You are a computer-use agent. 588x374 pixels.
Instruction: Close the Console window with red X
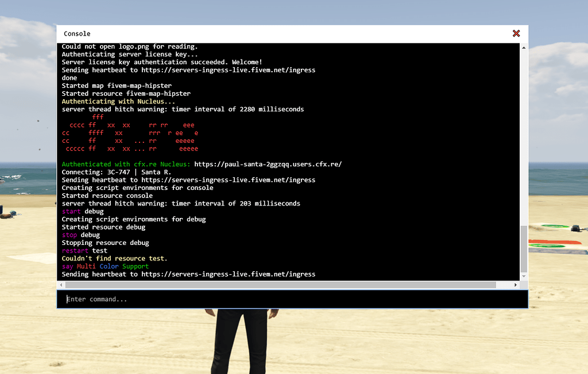(x=516, y=33)
